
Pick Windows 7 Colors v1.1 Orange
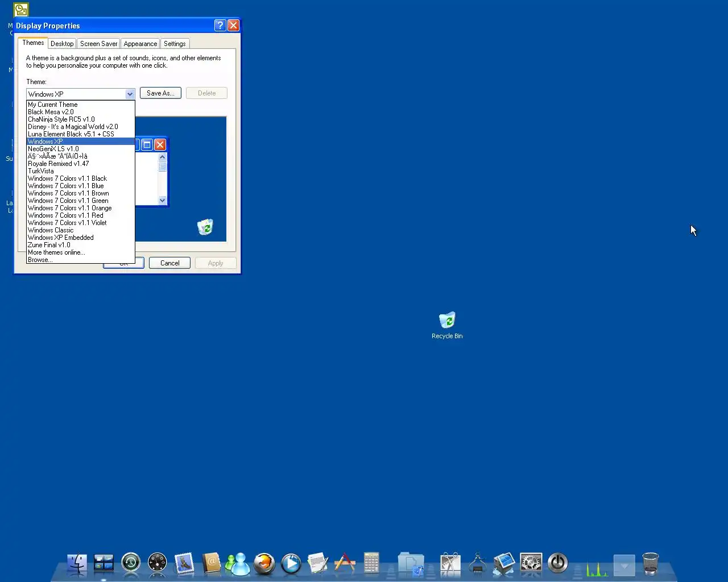click(x=80, y=208)
